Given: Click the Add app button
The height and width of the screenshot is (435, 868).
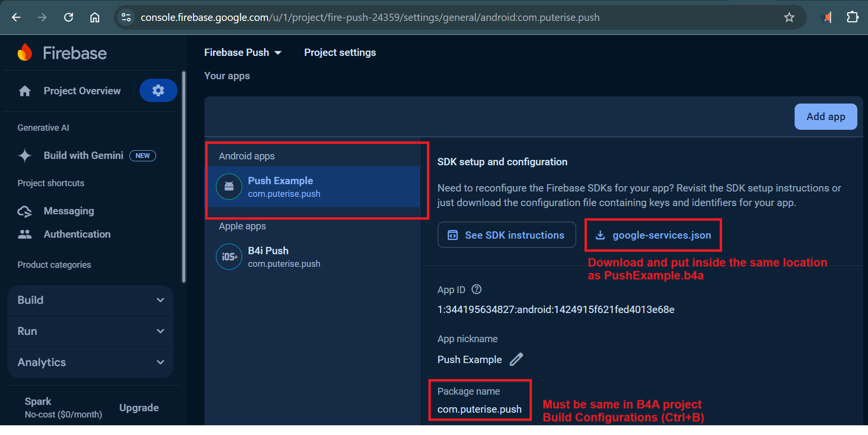Looking at the screenshot, I should (x=826, y=117).
